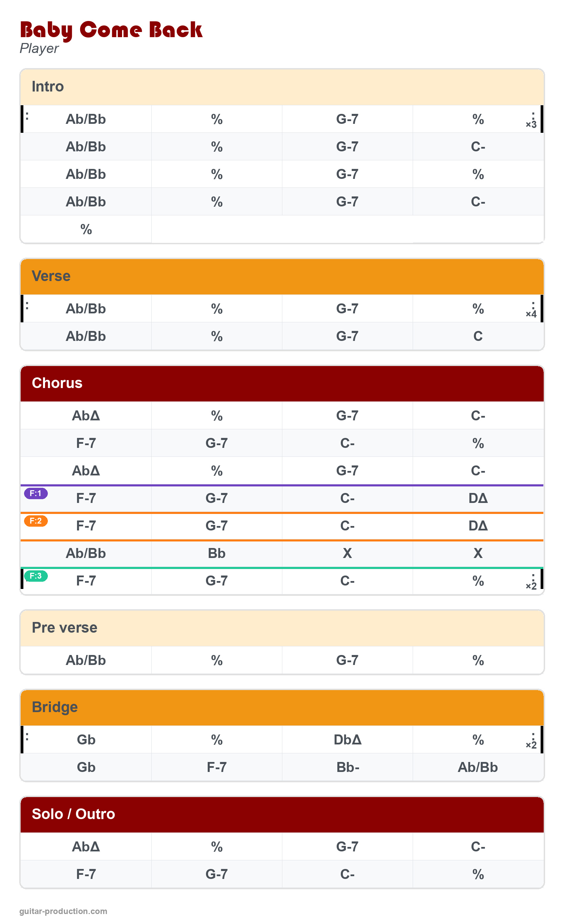The image size is (564, 924).
Task: Click the ×2 repeat marker in Chorus
Action: coord(531,585)
